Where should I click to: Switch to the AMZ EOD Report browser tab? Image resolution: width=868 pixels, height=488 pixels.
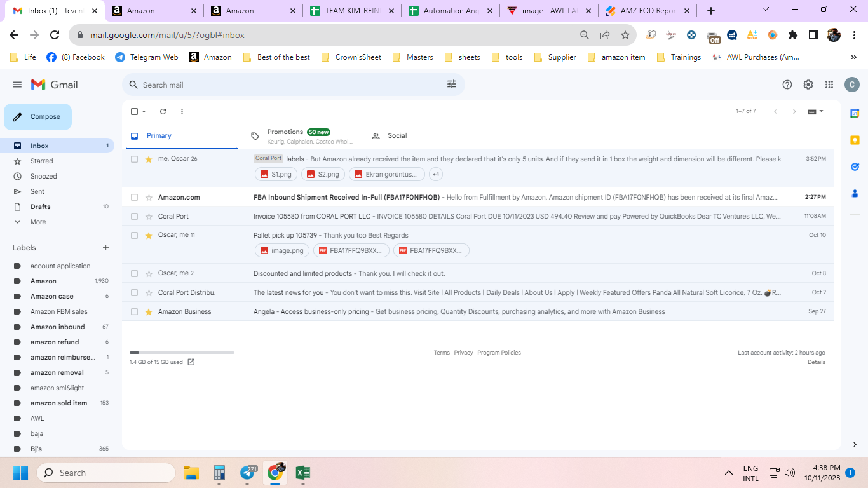coord(647,11)
